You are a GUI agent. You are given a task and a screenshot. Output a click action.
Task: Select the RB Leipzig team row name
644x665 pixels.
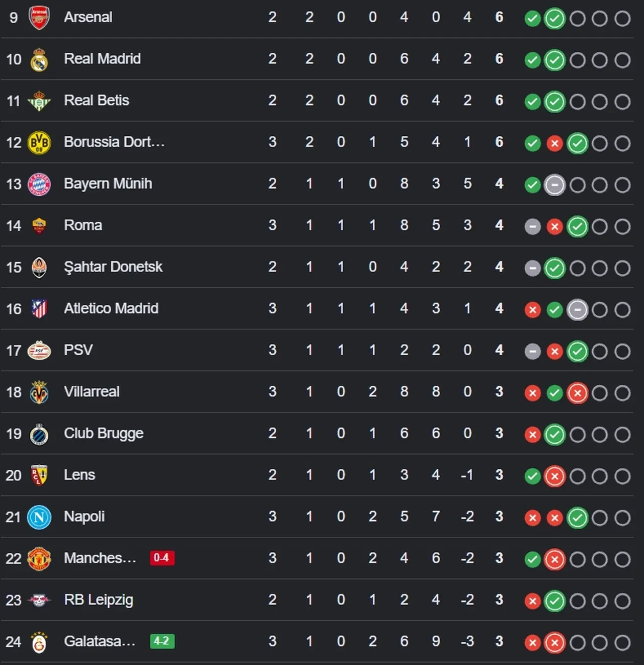99,600
